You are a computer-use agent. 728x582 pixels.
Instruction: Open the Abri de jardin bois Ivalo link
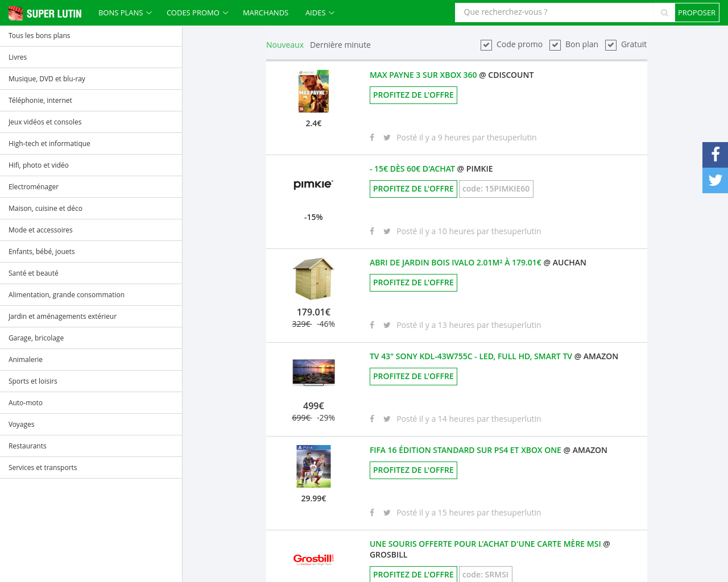456,263
